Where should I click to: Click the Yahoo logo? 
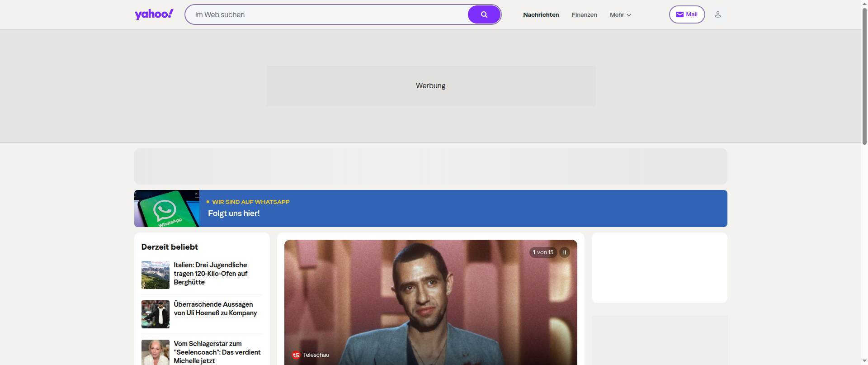(x=154, y=14)
